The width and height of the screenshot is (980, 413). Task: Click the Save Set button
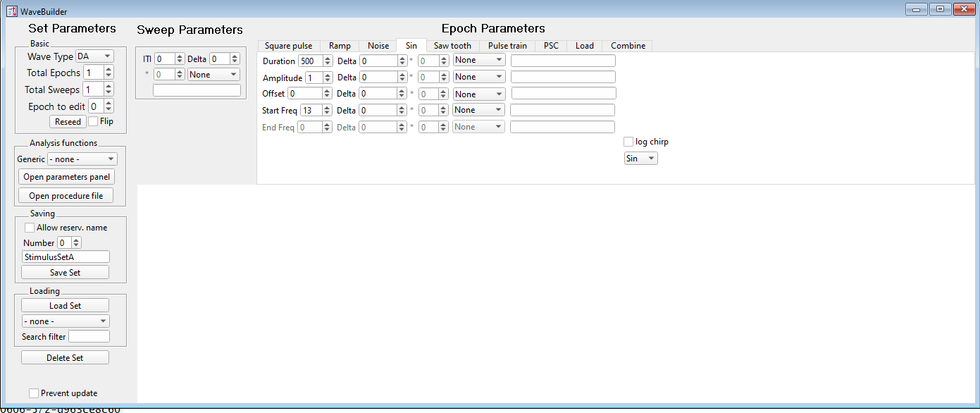click(65, 272)
